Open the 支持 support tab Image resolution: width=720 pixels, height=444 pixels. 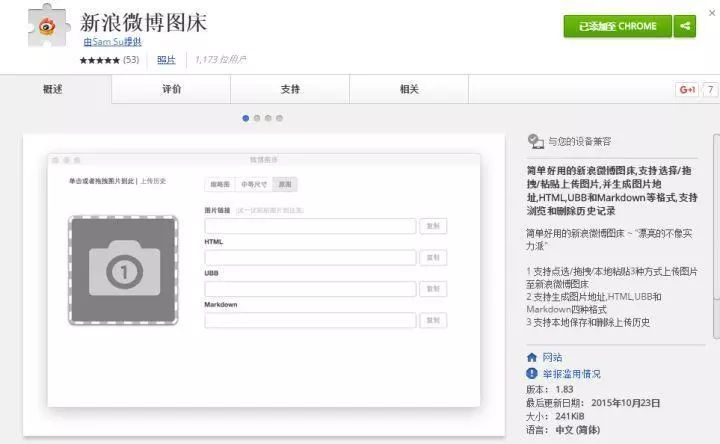[x=290, y=89]
